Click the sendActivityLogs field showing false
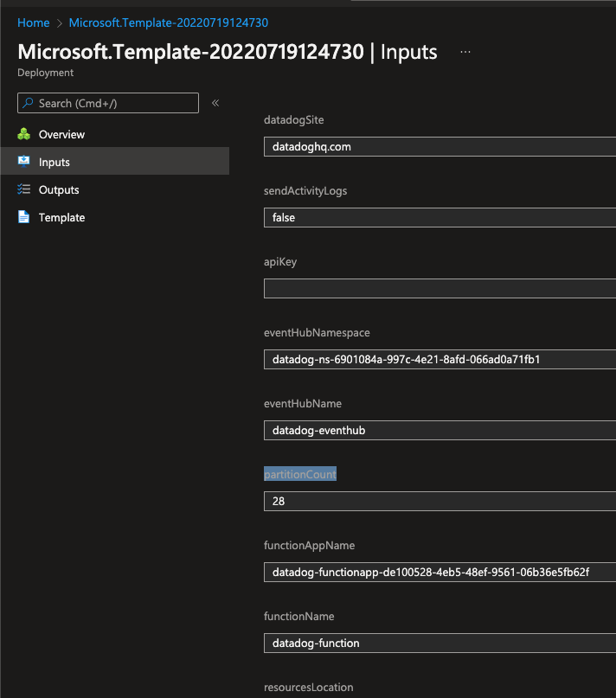This screenshot has height=698, width=616. click(440, 217)
